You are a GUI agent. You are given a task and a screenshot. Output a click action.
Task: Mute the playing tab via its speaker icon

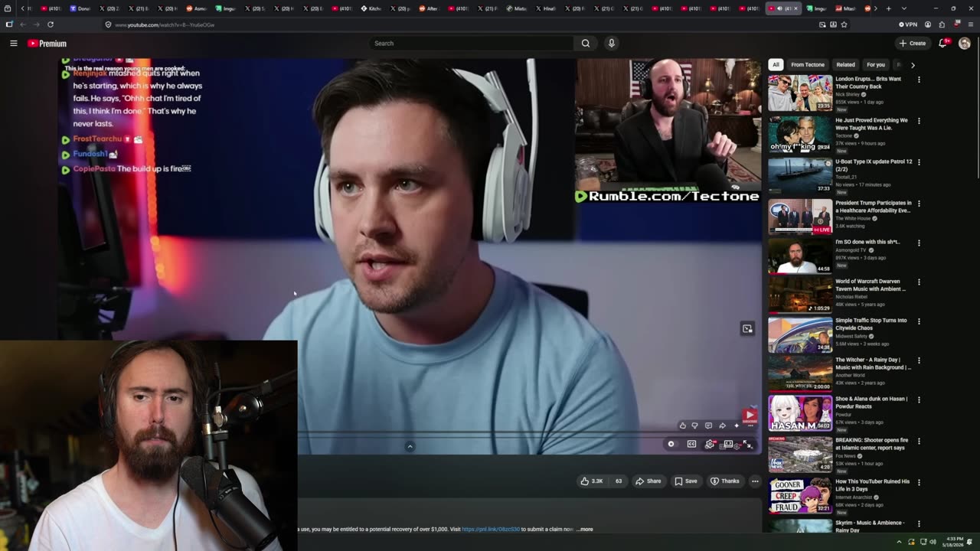[779, 8]
